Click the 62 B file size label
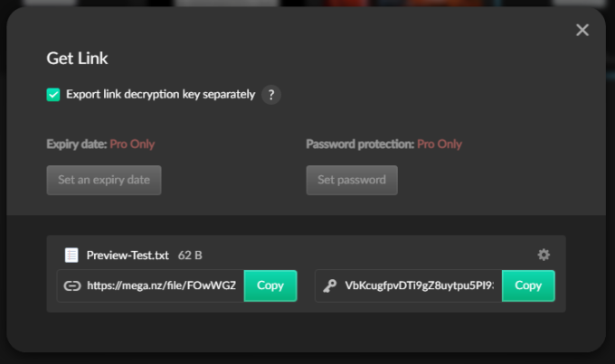Screen dimensions: 615x364 coord(190,256)
